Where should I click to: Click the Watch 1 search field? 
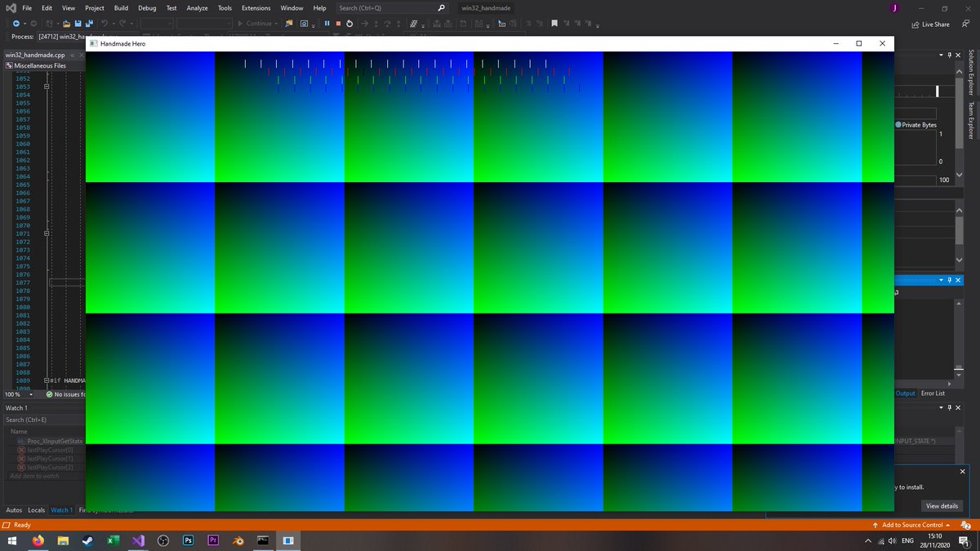pos(45,420)
